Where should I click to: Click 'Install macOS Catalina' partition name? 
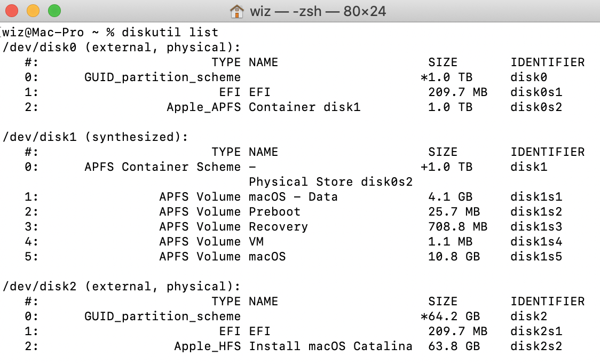click(x=330, y=346)
